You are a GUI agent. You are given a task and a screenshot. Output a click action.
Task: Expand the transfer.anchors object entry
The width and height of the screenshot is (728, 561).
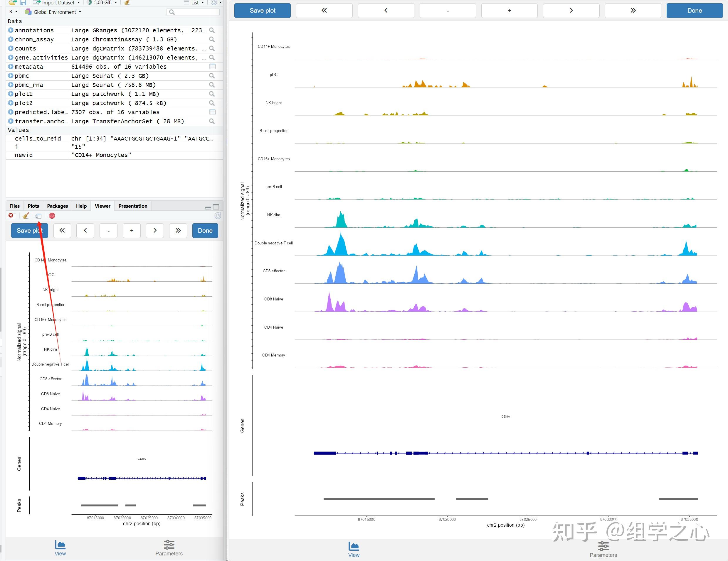coord(11,121)
